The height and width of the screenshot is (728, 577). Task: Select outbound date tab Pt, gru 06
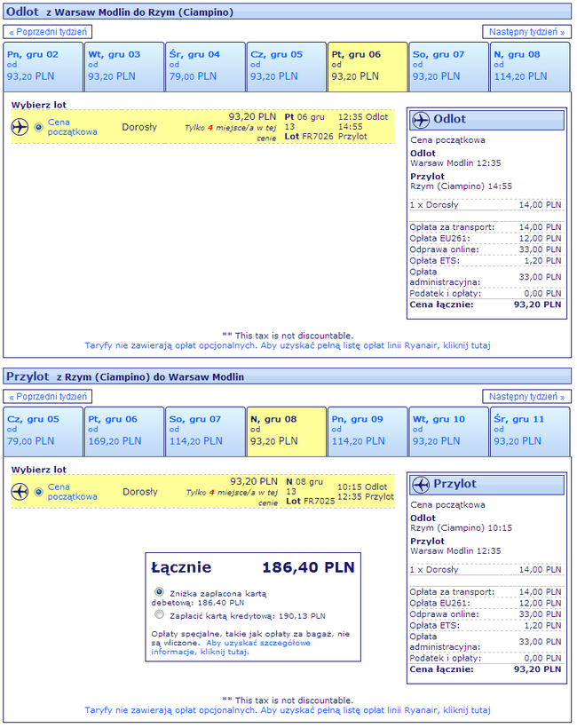tap(368, 67)
